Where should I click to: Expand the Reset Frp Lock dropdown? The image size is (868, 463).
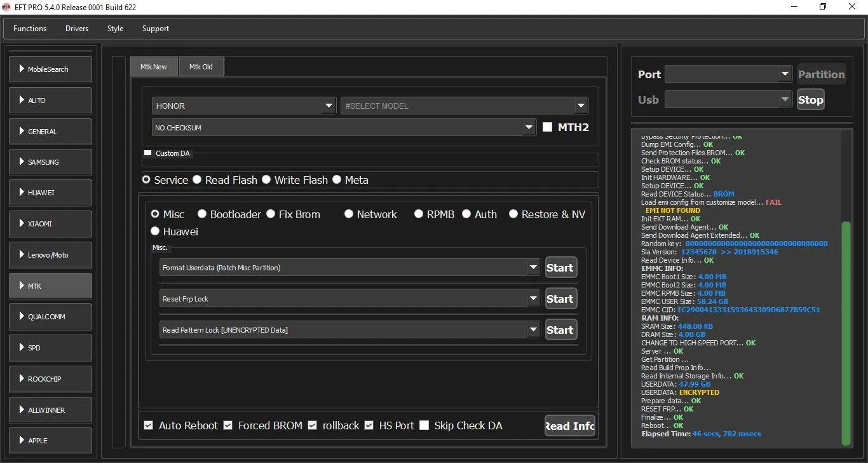click(534, 299)
